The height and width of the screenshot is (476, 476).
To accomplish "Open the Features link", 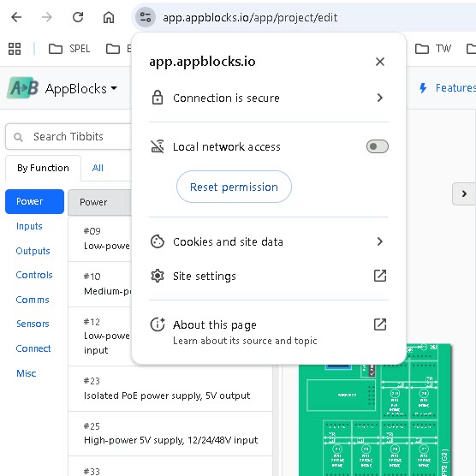I will pyautogui.click(x=455, y=88).
